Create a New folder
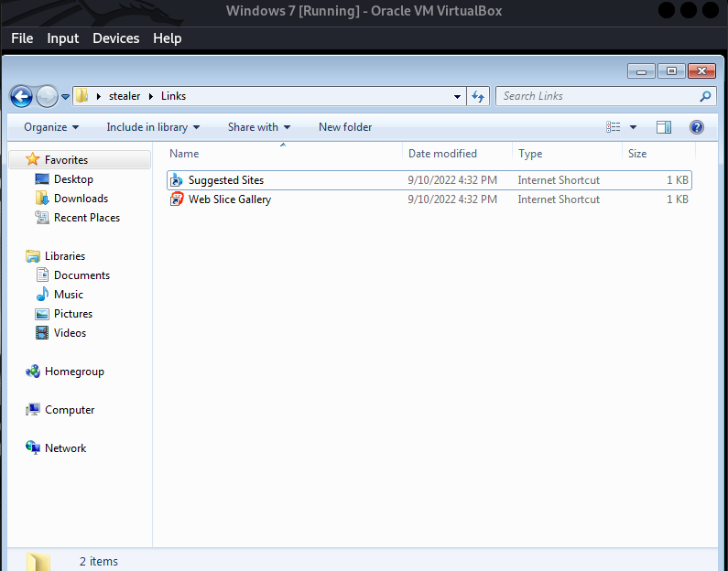Image resolution: width=728 pixels, height=571 pixels. (345, 127)
